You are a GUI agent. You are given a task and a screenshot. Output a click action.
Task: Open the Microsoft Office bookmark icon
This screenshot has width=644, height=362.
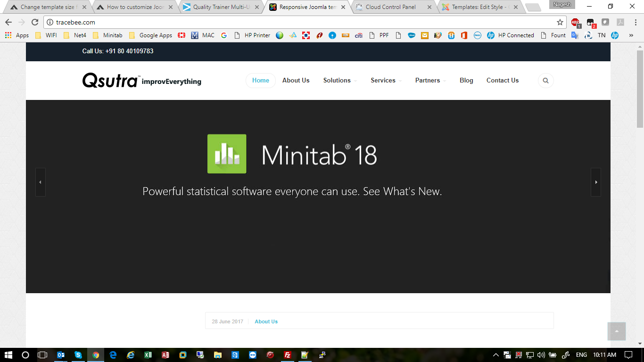pos(464,35)
